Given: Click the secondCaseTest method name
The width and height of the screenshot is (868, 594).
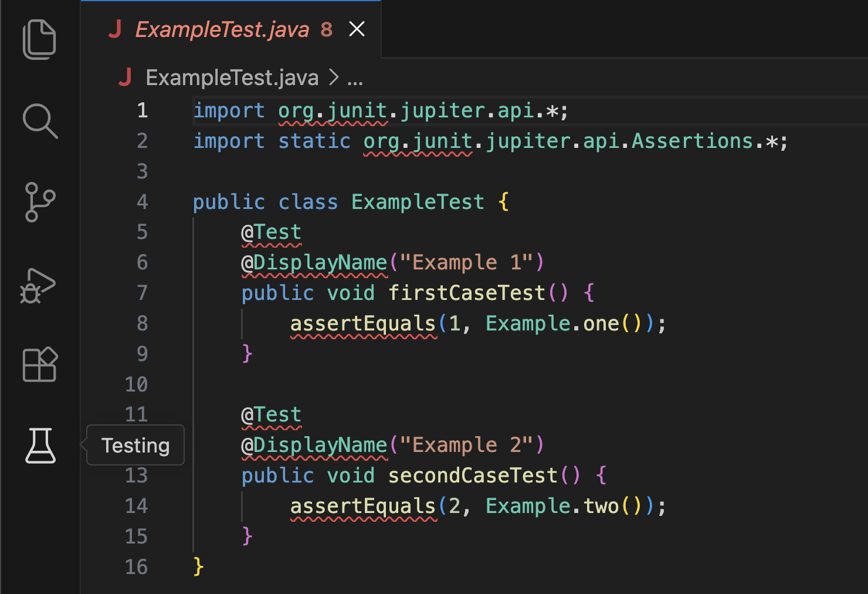Looking at the screenshot, I should (x=473, y=475).
